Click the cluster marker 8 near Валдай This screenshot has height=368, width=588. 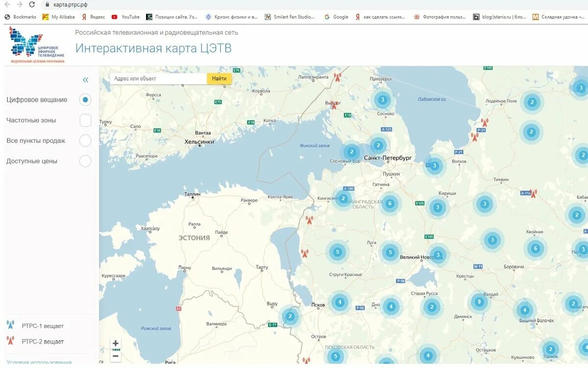tap(479, 302)
